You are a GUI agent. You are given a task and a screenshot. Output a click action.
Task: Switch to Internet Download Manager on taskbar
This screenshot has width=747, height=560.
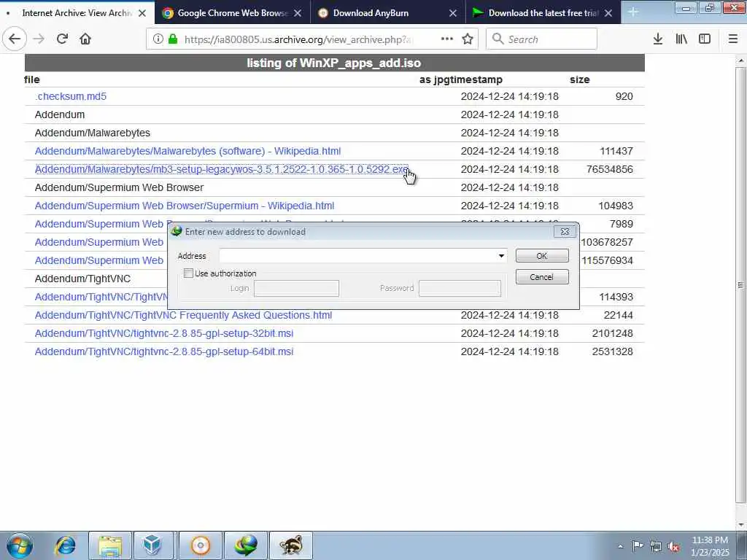point(245,545)
